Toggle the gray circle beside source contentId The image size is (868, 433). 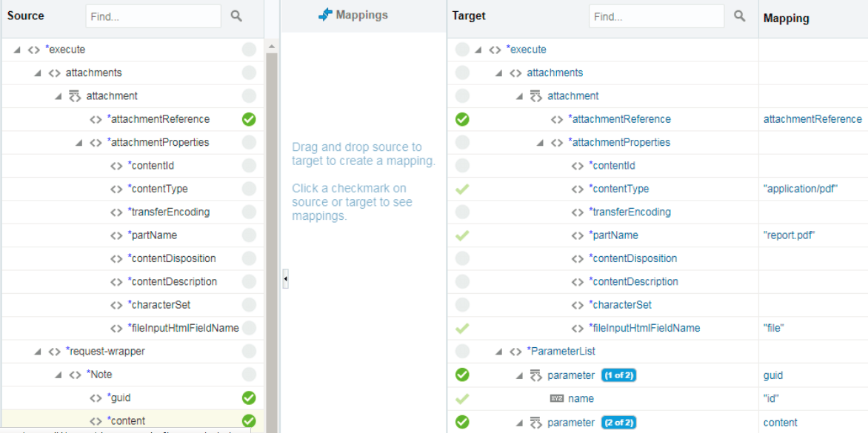[249, 165]
